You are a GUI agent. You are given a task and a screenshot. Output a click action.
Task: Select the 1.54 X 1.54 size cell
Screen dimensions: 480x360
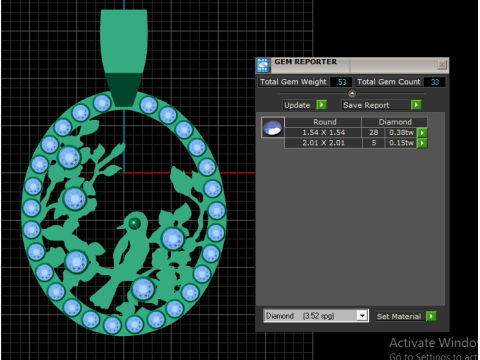323,133
